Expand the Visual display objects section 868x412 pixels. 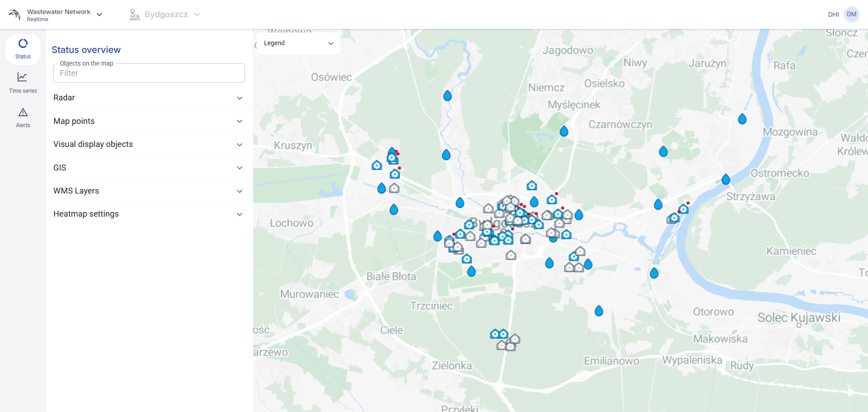(x=149, y=144)
